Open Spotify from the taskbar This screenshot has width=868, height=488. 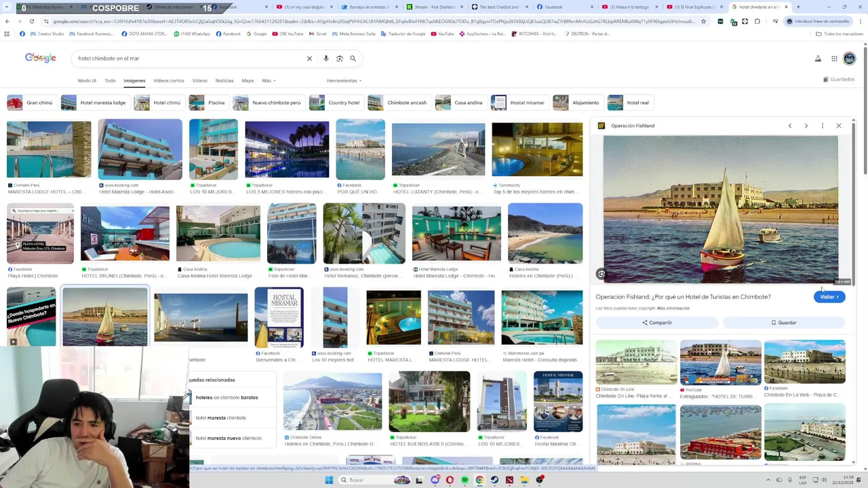[x=465, y=480]
